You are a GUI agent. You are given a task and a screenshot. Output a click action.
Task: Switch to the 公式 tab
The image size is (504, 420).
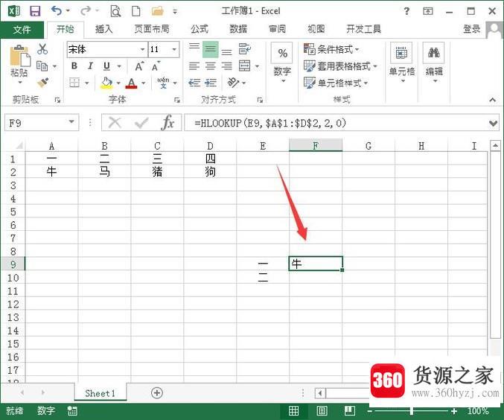pos(200,29)
